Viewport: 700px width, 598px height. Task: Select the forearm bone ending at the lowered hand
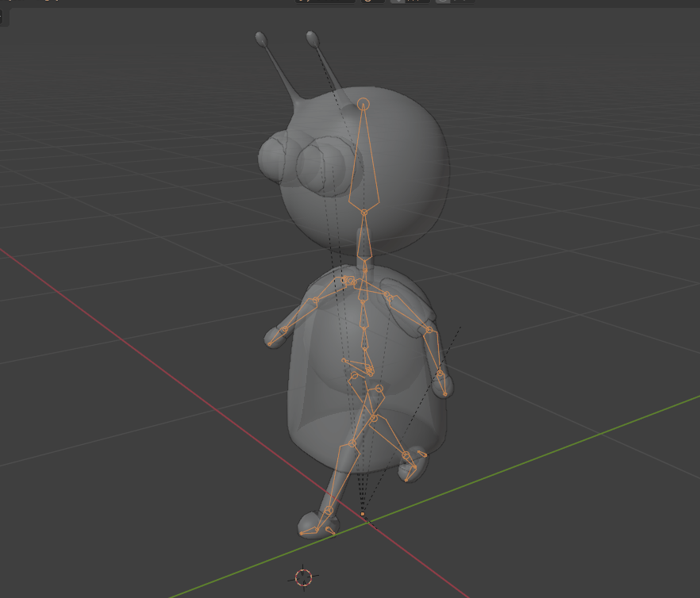pos(434,351)
